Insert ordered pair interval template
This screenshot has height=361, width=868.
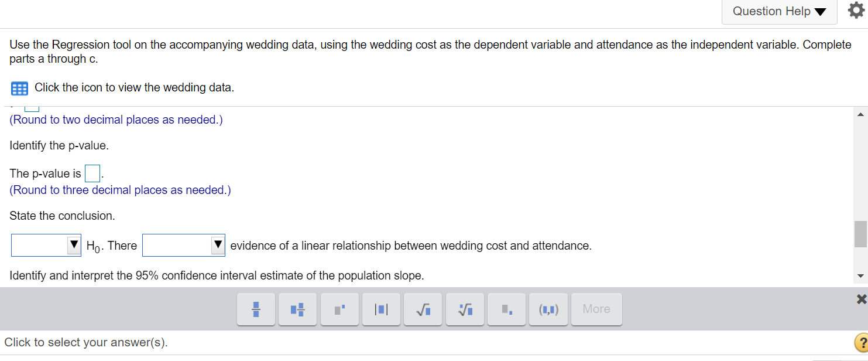[x=548, y=309]
